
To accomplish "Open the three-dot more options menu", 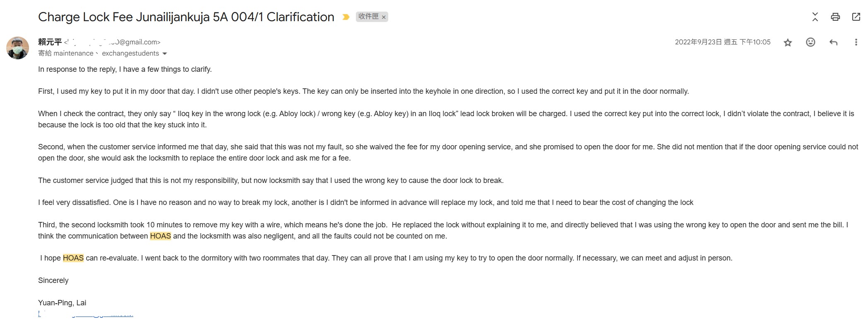I will [856, 42].
